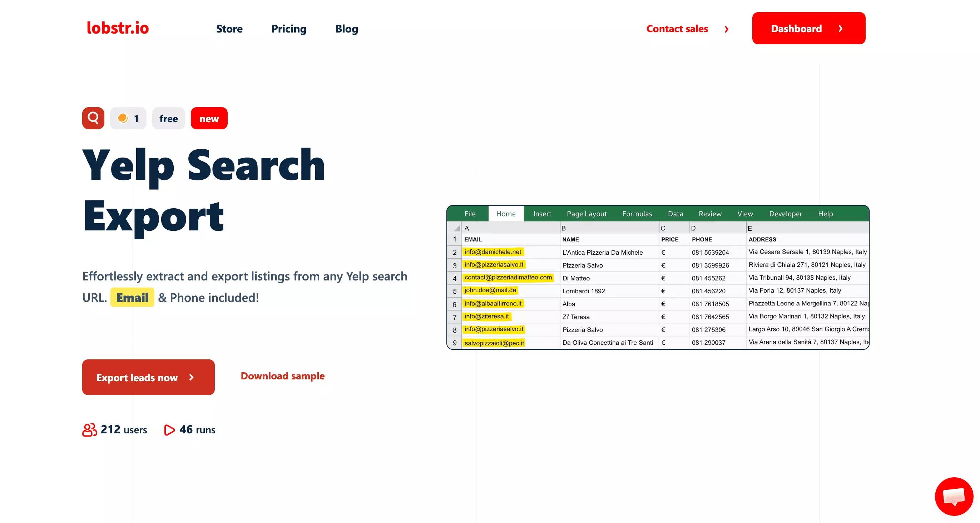Select column B header

[x=609, y=228]
